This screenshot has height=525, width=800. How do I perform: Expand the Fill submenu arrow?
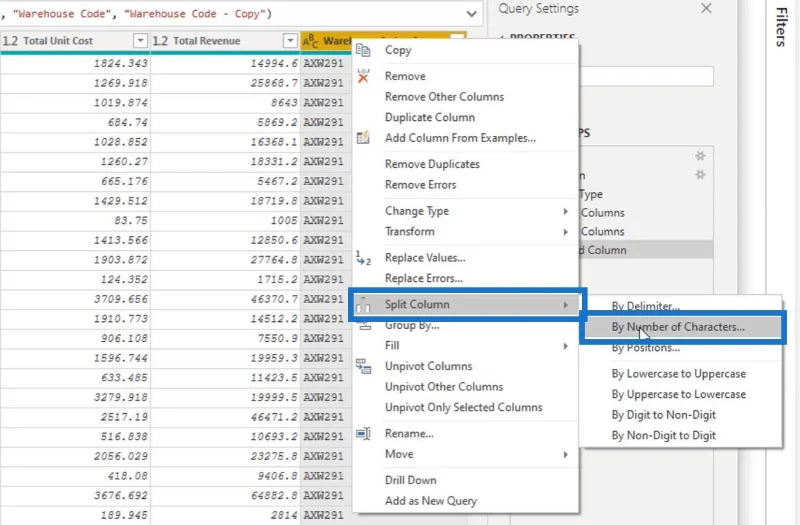(565, 346)
